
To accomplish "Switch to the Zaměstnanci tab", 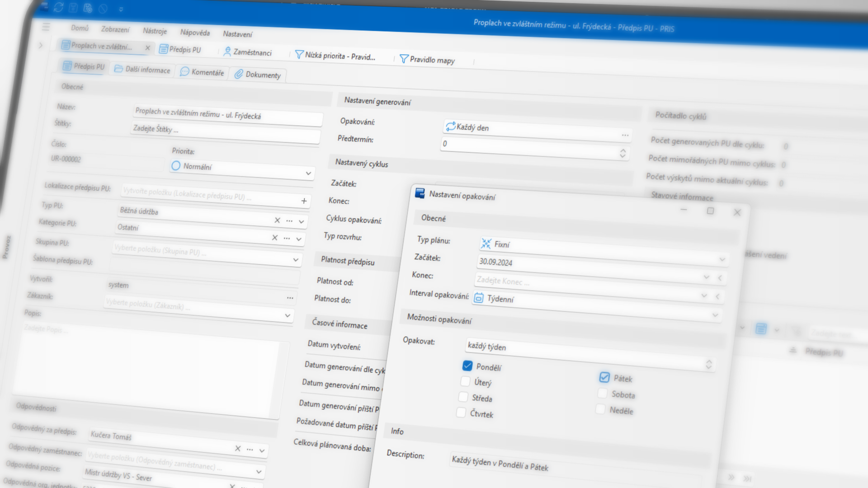I will point(247,52).
